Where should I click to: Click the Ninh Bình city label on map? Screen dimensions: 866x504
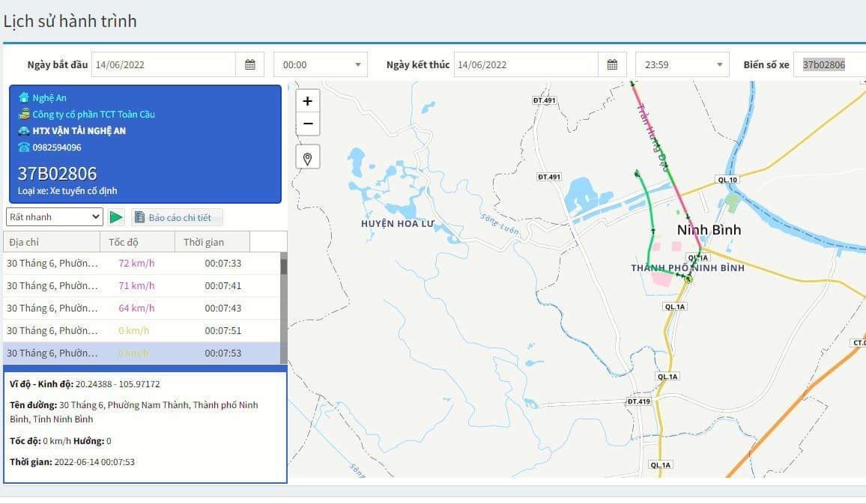click(x=709, y=230)
